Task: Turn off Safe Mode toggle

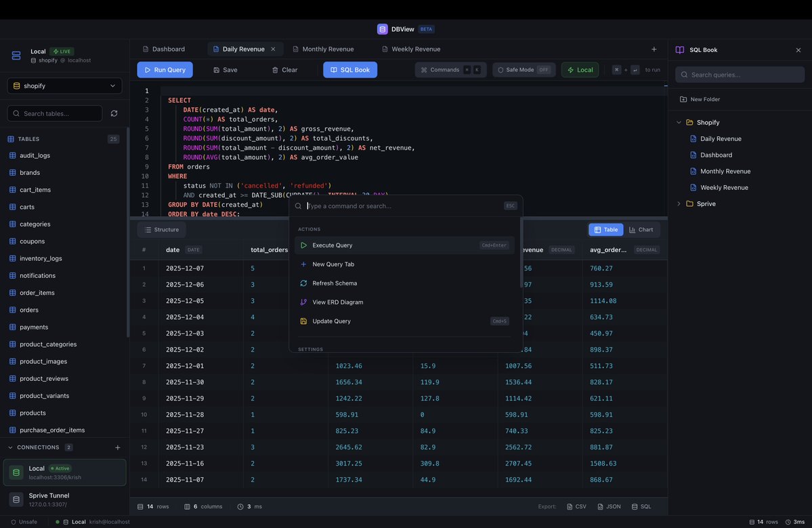Action: tap(526, 69)
